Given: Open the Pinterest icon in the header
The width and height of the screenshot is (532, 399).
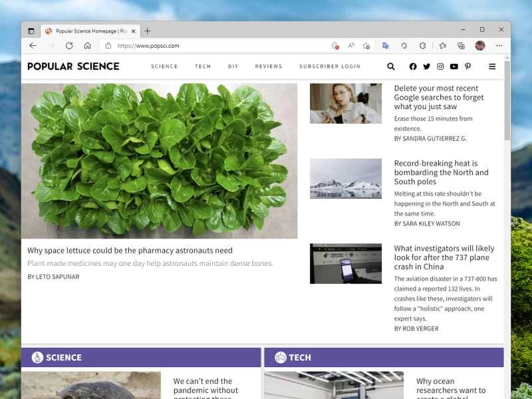Looking at the screenshot, I should 468,66.
